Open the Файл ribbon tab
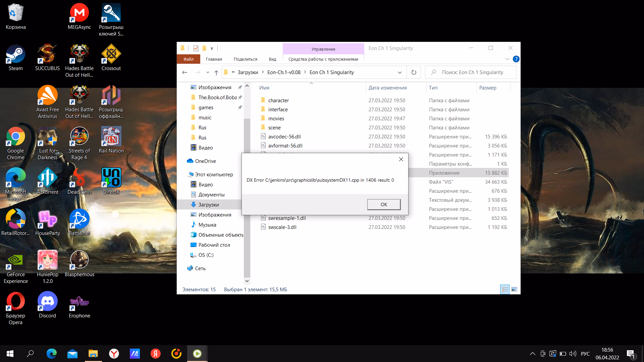This screenshot has height=362, width=644. 189,59
